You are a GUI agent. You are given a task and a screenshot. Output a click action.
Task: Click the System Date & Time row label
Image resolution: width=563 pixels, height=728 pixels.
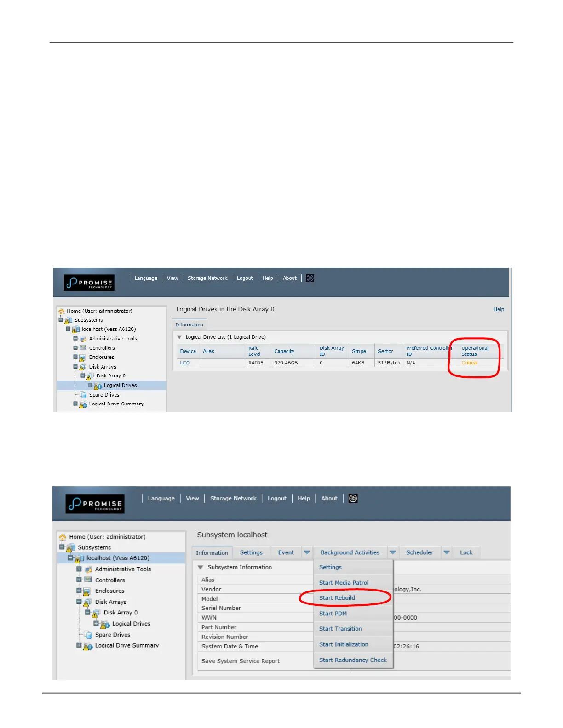tap(230, 646)
